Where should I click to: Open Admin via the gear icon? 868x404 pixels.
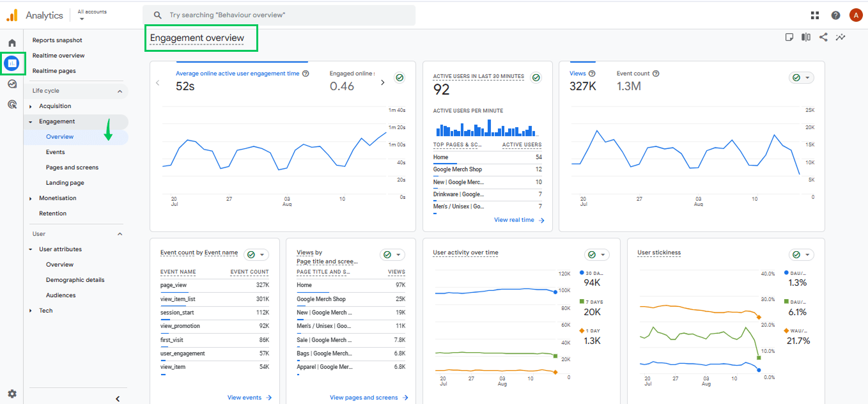12,394
